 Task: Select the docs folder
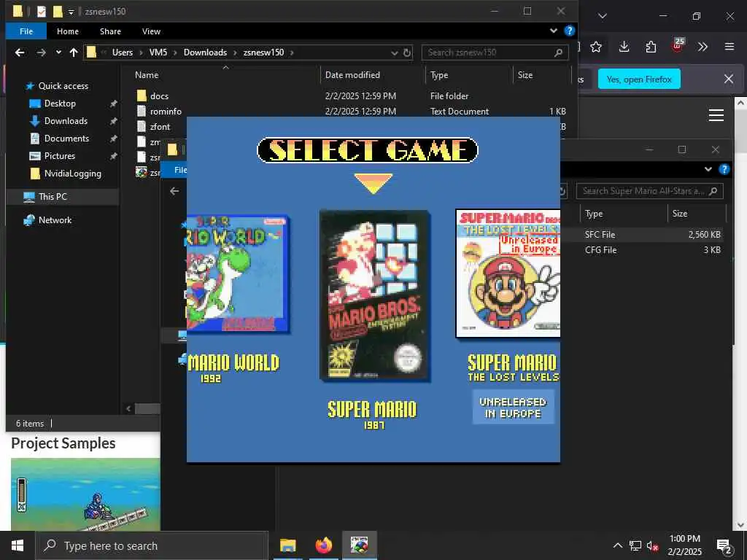tap(159, 96)
